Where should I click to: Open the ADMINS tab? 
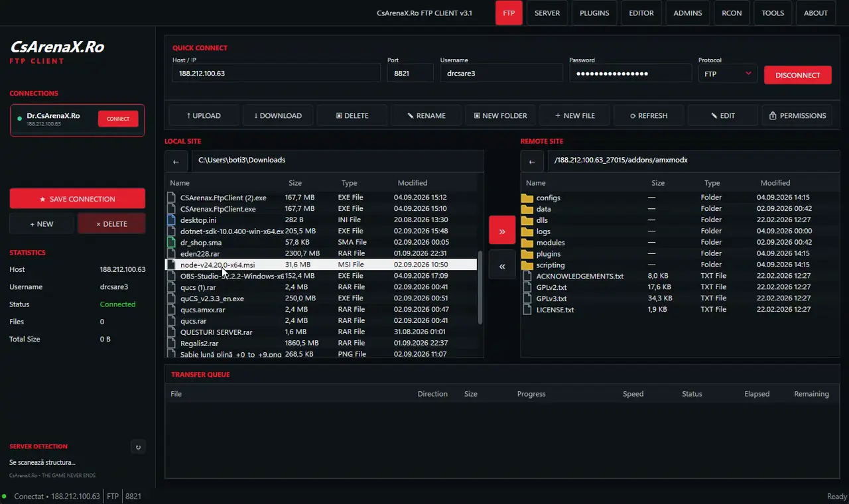pyautogui.click(x=688, y=13)
